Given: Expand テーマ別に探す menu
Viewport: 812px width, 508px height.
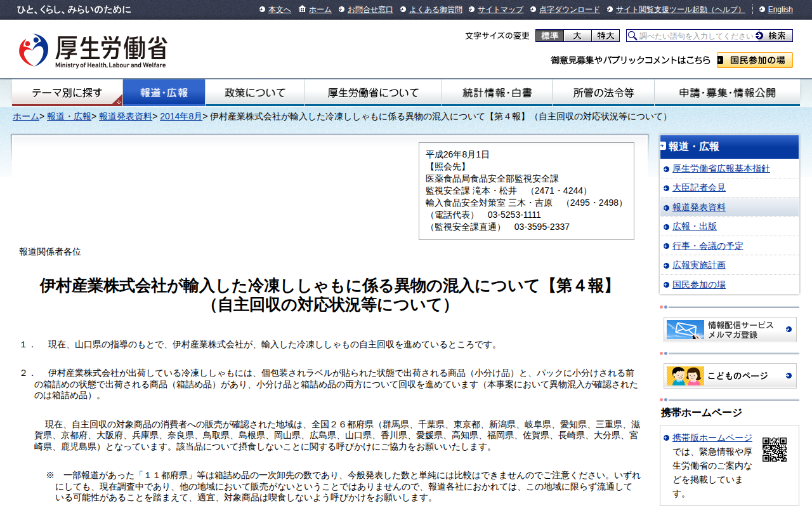Looking at the screenshot, I should click(x=67, y=93).
